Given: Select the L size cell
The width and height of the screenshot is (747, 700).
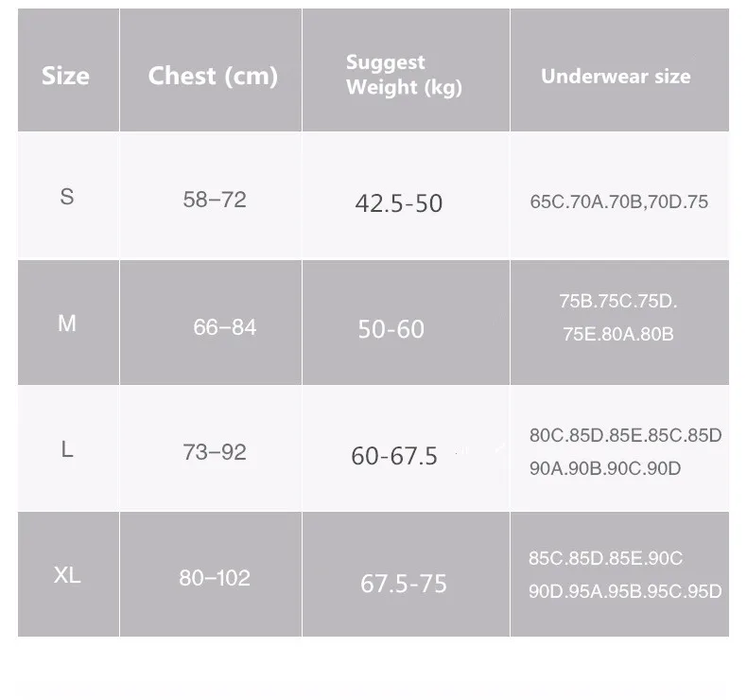Looking at the screenshot, I should point(67,449).
